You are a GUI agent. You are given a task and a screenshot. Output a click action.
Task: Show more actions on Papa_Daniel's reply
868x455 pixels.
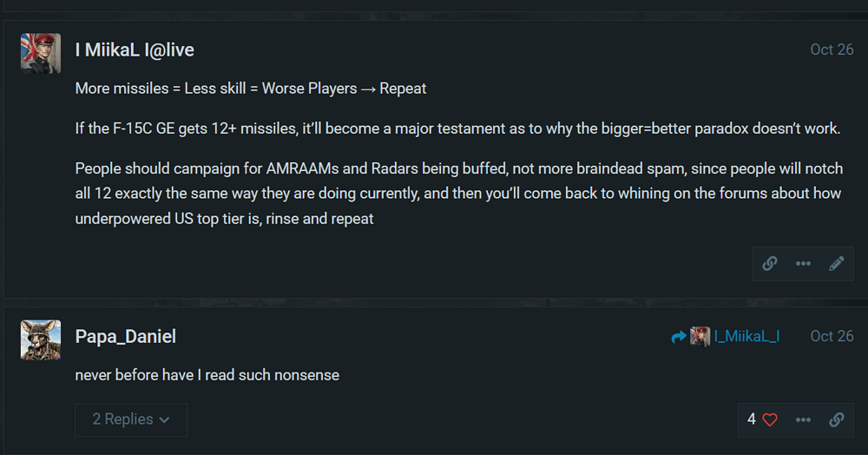[803, 419]
